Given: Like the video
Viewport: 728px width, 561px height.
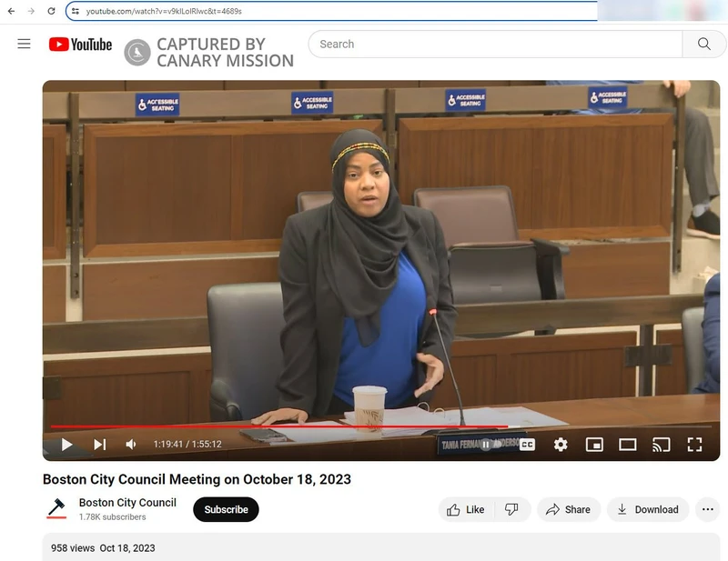Looking at the screenshot, I should pos(466,509).
